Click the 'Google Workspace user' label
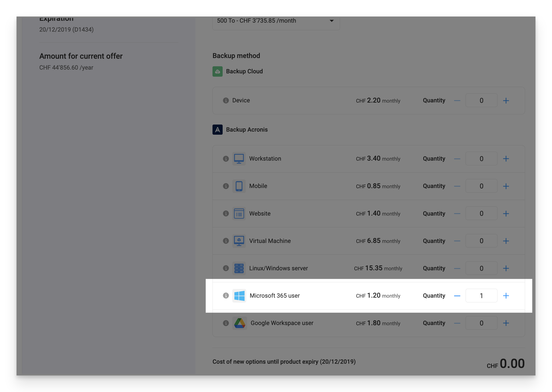 point(282,323)
